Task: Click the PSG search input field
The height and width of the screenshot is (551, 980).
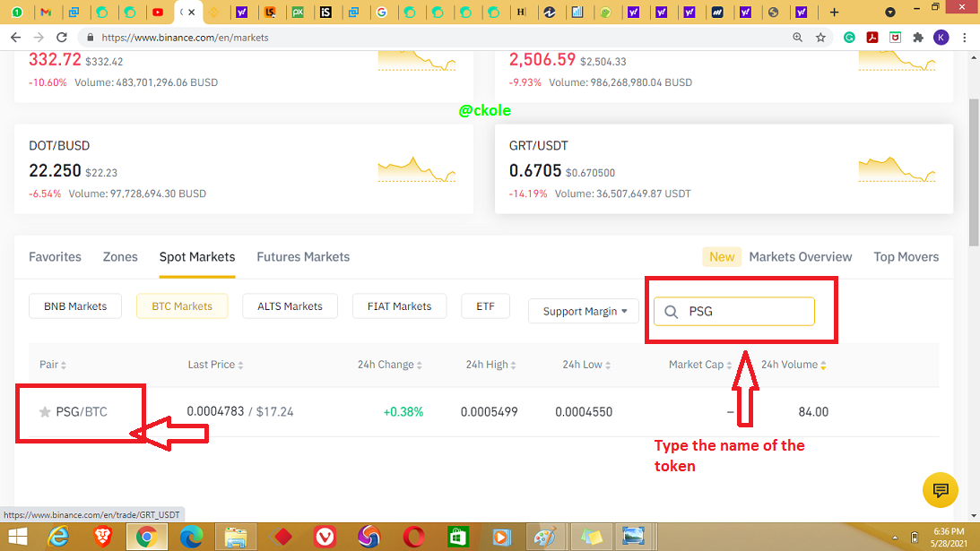Action: tap(733, 311)
